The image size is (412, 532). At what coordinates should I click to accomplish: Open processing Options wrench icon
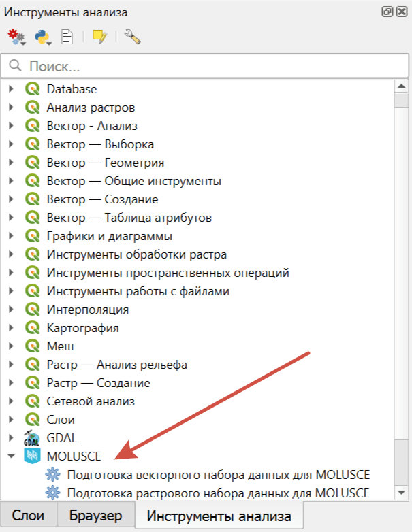tap(132, 37)
